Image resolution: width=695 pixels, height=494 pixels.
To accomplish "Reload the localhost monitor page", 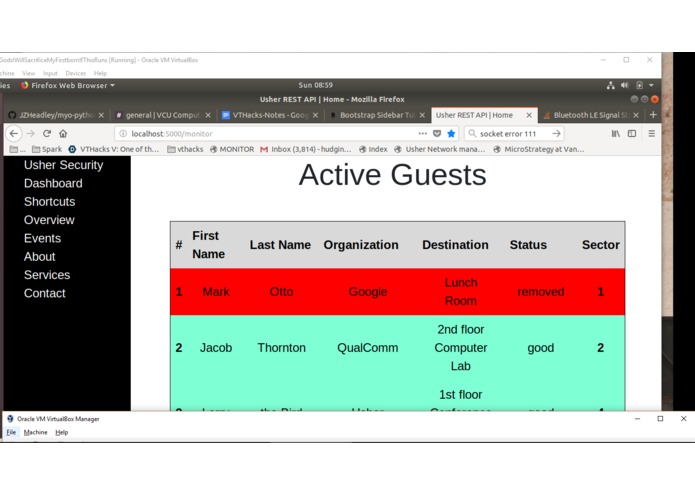I will point(47,133).
